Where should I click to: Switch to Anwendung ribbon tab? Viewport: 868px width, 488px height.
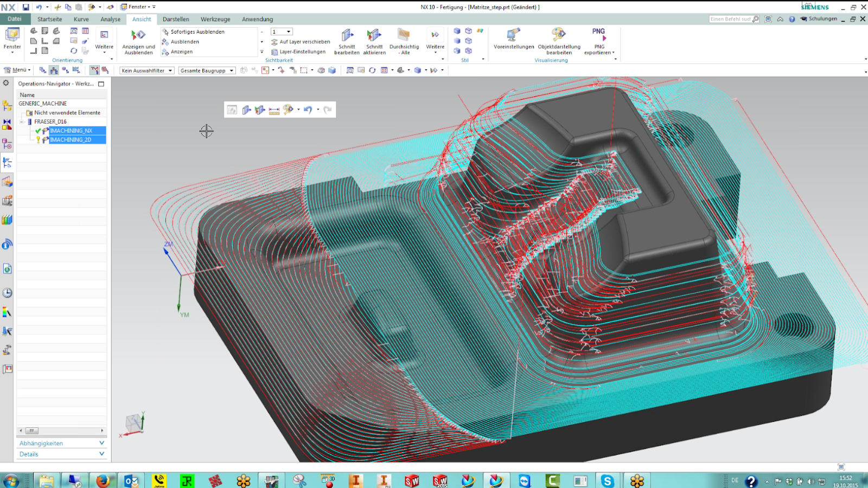pos(257,19)
